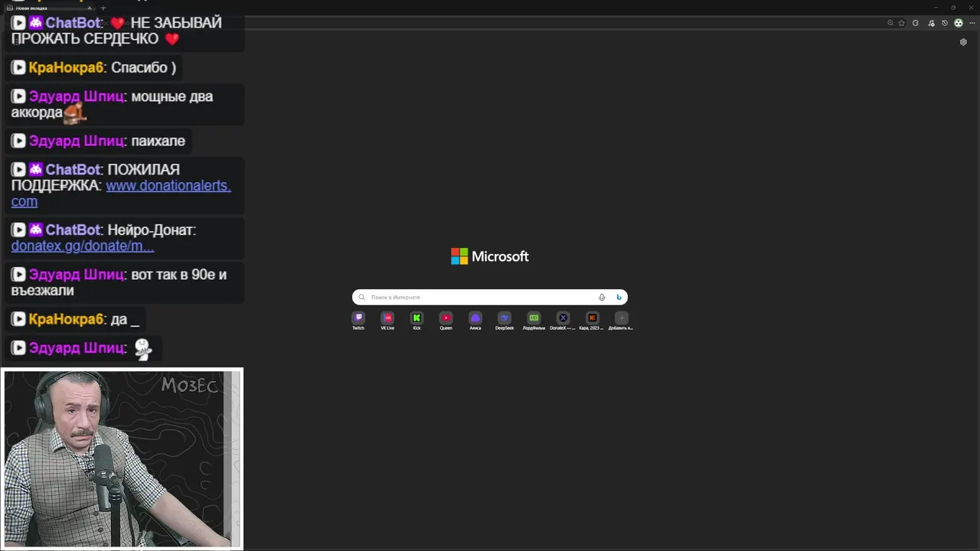Open the Алиса shortcut tile
980x551 pixels.
point(475,320)
